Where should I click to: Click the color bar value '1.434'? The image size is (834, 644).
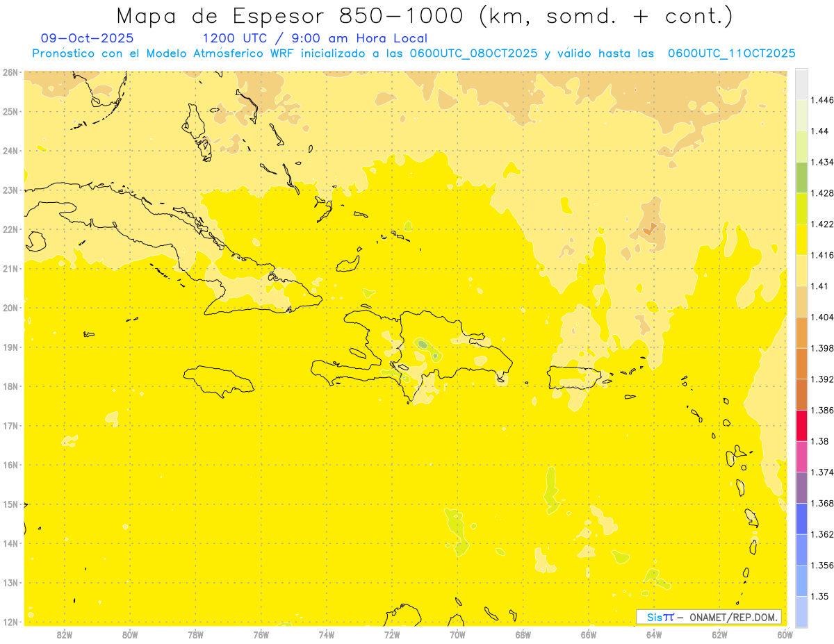pos(822,162)
